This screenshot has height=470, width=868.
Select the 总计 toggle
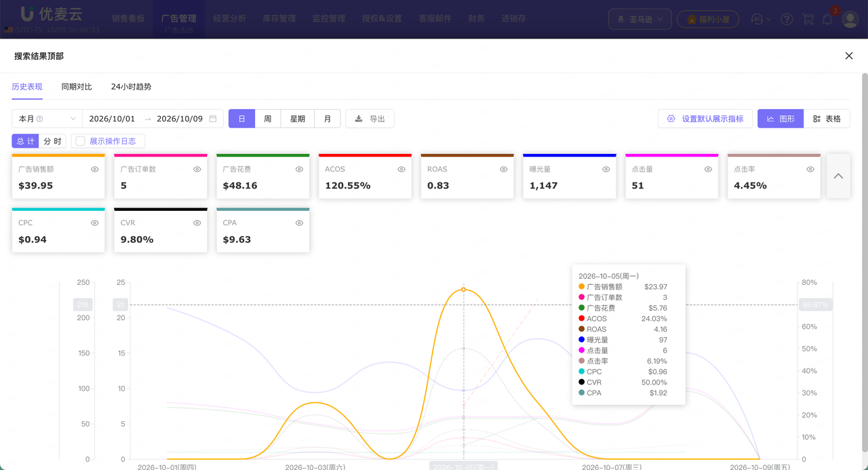point(26,141)
